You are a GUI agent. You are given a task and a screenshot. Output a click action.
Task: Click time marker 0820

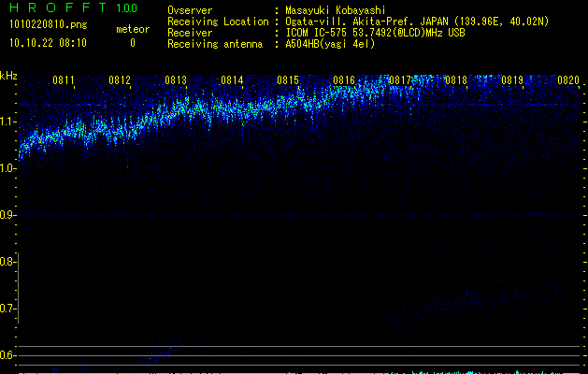[568, 80]
